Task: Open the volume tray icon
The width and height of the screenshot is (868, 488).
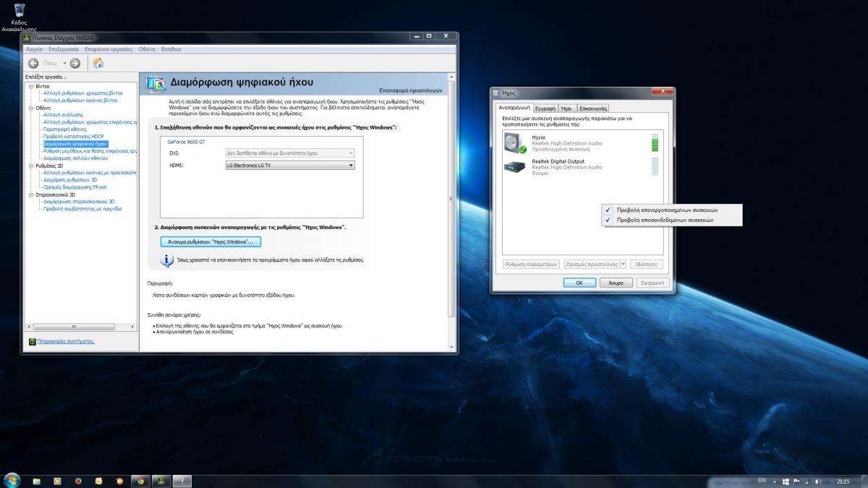Action: pyautogui.click(x=818, y=481)
